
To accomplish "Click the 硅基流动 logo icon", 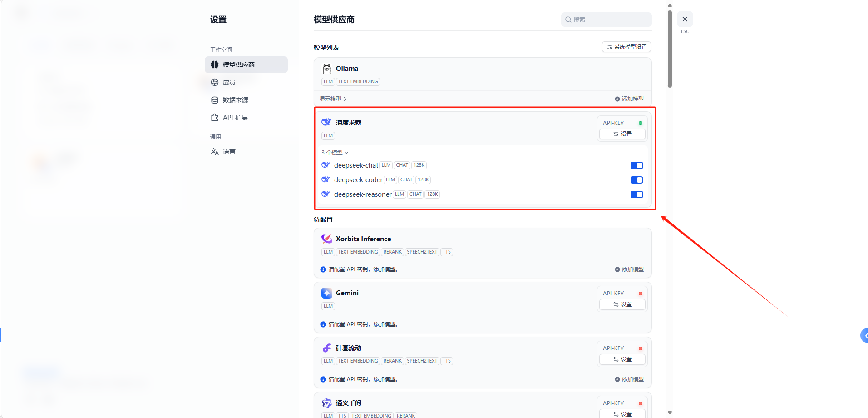I will coord(327,348).
